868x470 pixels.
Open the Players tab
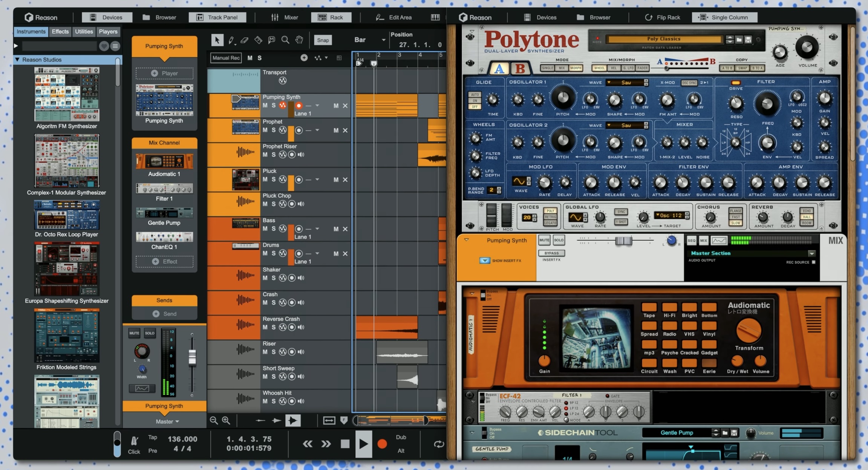(108, 32)
